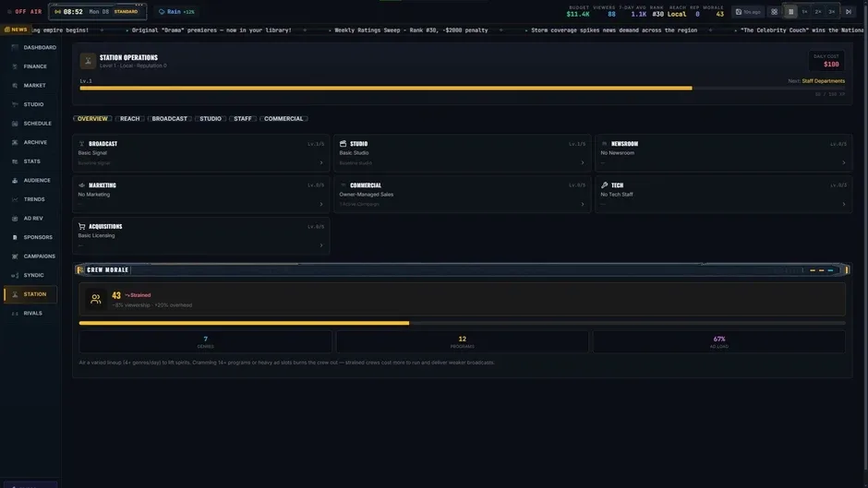Click the Staff Departments next-unlock link

click(823, 81)
